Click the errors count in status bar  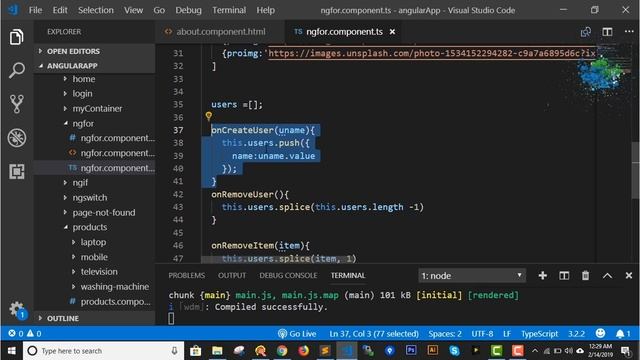(16, 333)
